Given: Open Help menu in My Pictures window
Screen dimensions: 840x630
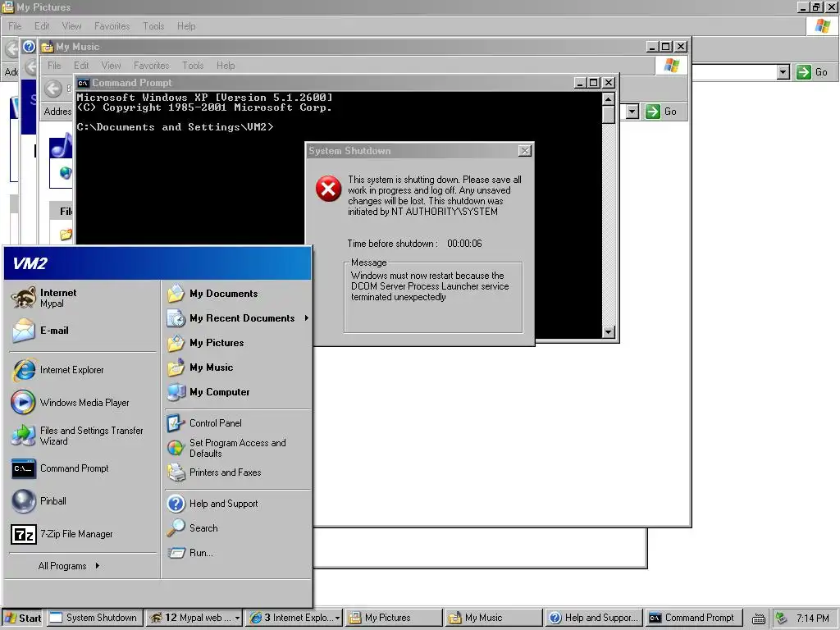Looking at the screenshot, I should click(186, 26).
